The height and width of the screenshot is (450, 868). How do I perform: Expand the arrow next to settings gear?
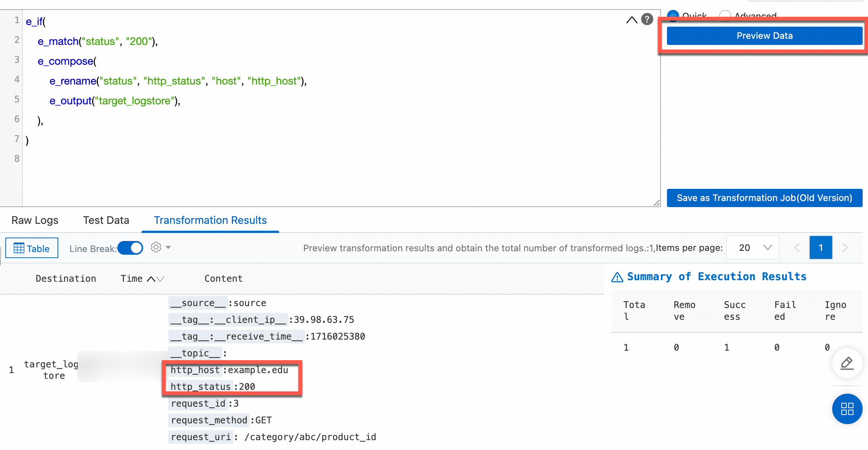[x=168, y=247]
